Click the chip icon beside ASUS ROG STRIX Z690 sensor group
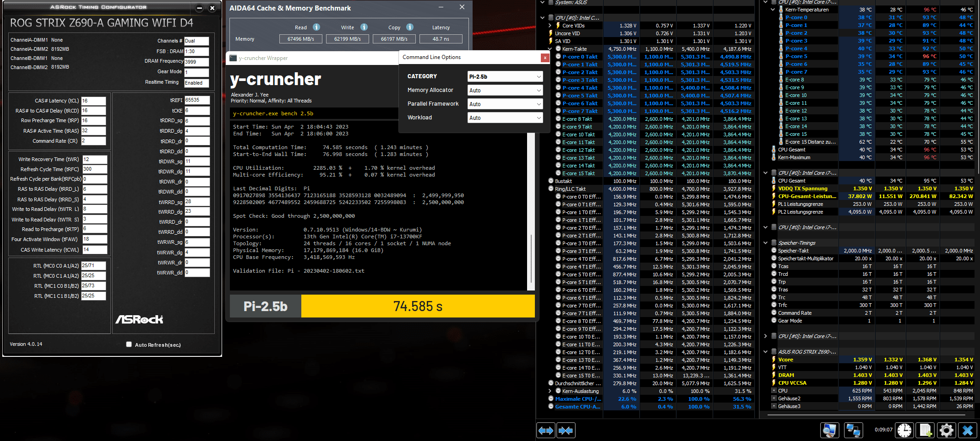 774,352
